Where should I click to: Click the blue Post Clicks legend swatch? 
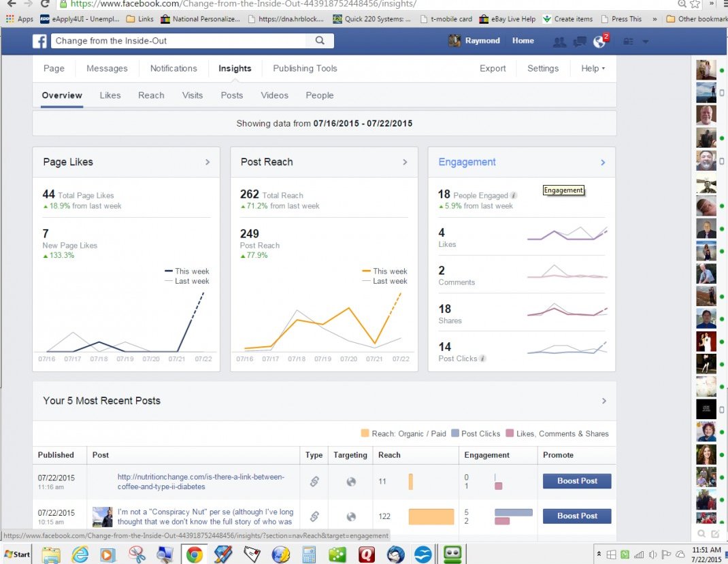455,433
